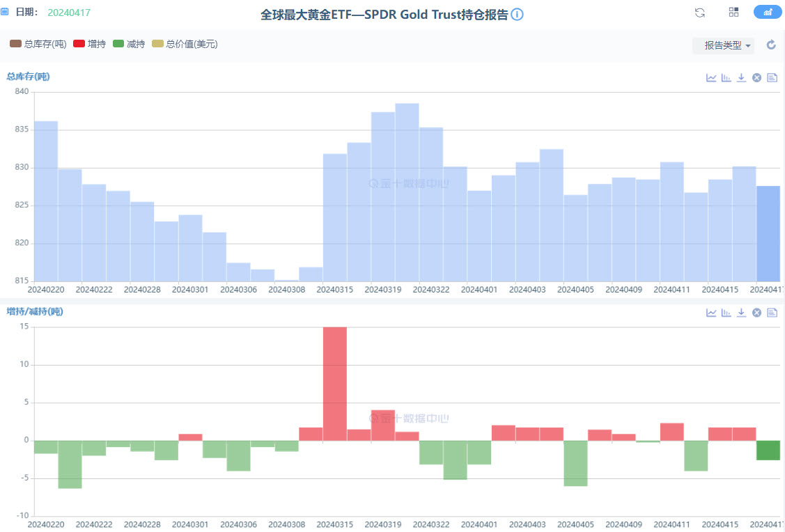
Task: Click the circled-X icon on the 总库存(吨) chart
Action: 756,77
